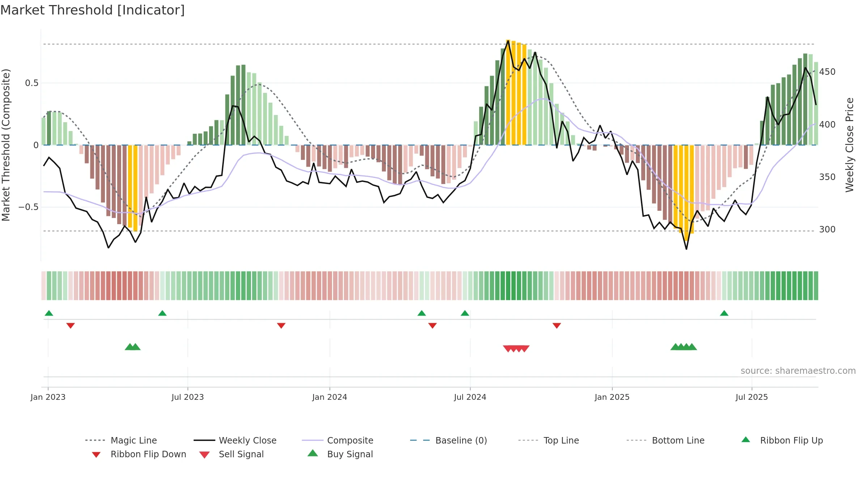868x488 pixels.
Task: Click the Weekly Close Price axis title
Action: click(849, 145)
